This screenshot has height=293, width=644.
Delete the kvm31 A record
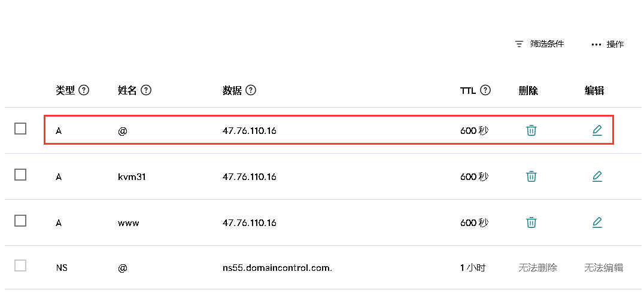pyautogui.click(x=531, y=176)
